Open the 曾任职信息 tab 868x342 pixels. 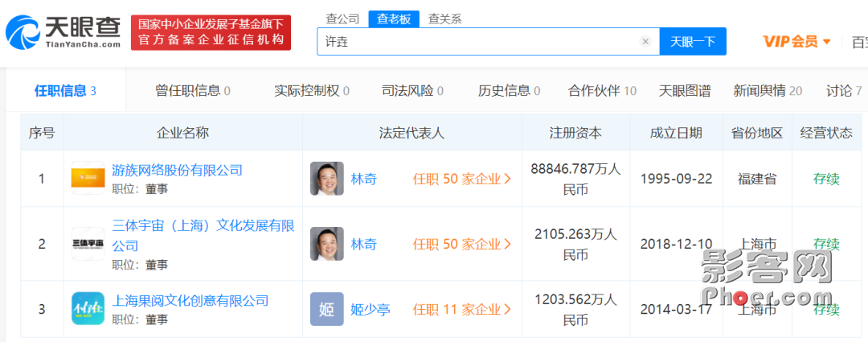[x=193, y=91]
